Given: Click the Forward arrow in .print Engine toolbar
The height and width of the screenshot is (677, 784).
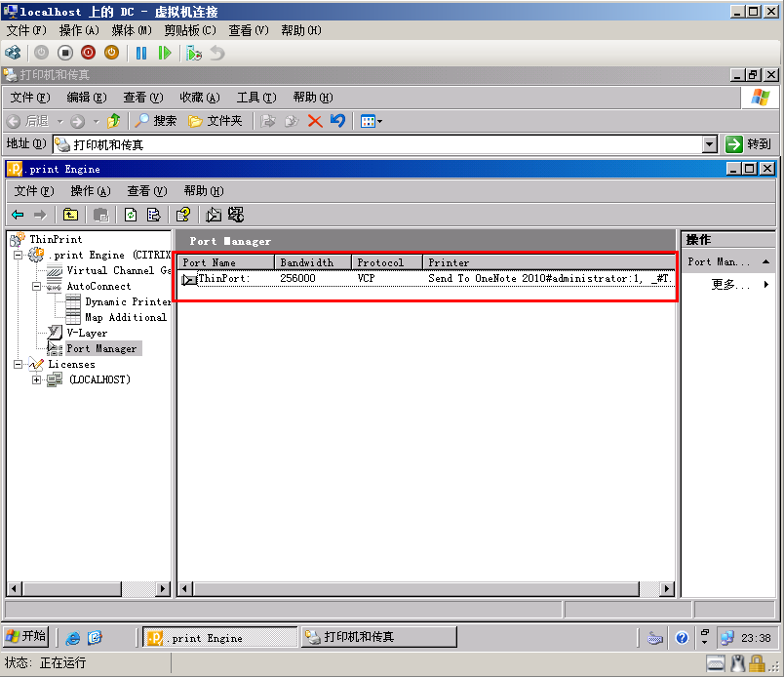Looking at the screenshot, I should pos(40,215).
